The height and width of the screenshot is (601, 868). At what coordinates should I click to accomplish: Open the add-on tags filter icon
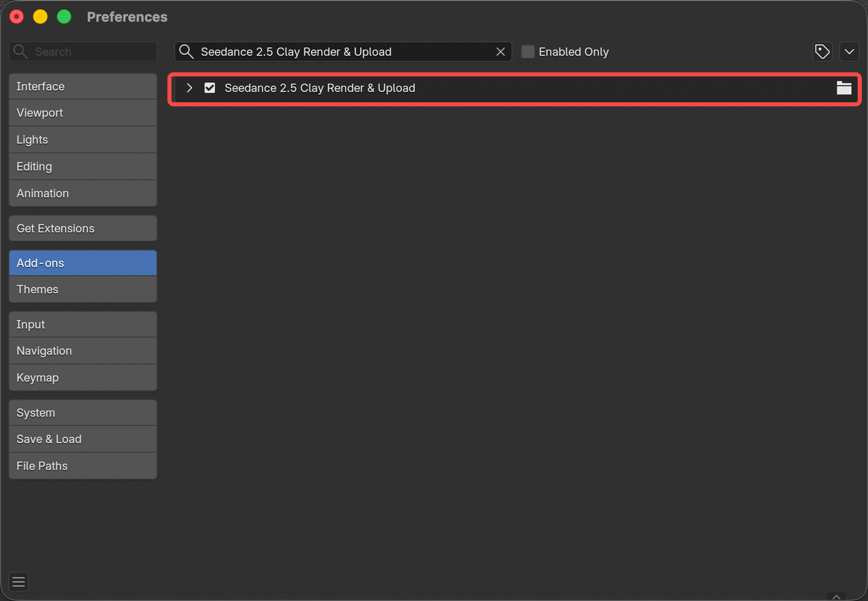822,52
